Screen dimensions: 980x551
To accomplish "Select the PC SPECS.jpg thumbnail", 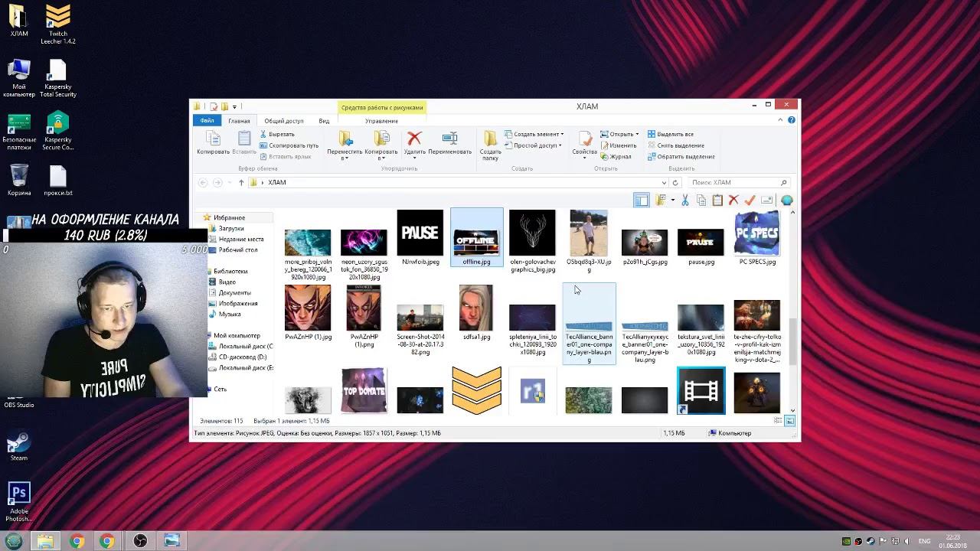I will pyautogui.click(x=757, y=238).
